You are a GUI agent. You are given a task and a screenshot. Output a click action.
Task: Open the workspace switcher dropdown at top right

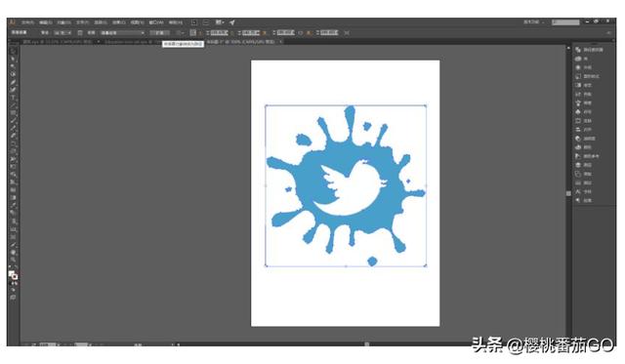coord(534,22)
